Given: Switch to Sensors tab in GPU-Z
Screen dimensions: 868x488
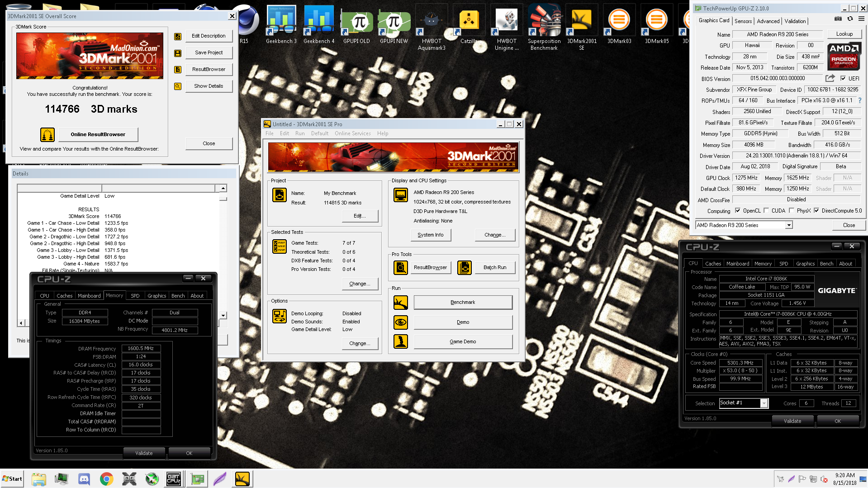Looking at the screenshot, I should click(x=743, y=21).
